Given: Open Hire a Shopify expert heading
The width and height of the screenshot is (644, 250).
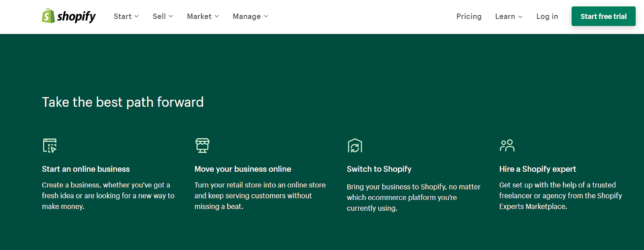Looking at the screenshot, I should (x=538, y=169).
